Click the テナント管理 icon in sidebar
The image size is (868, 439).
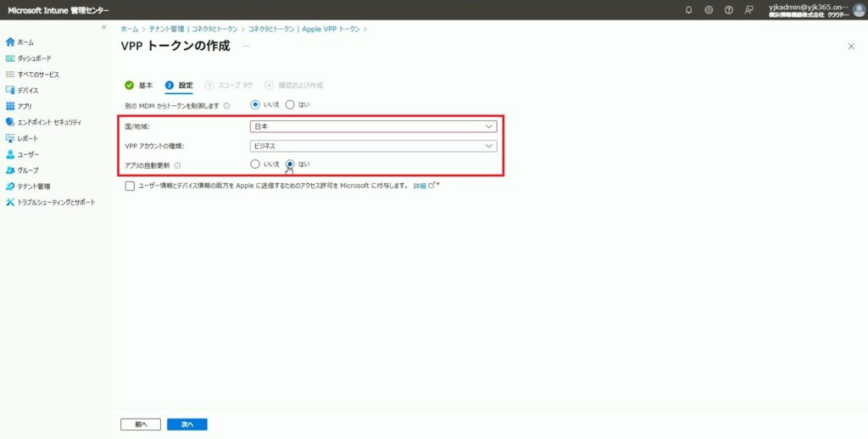point(10,186)
